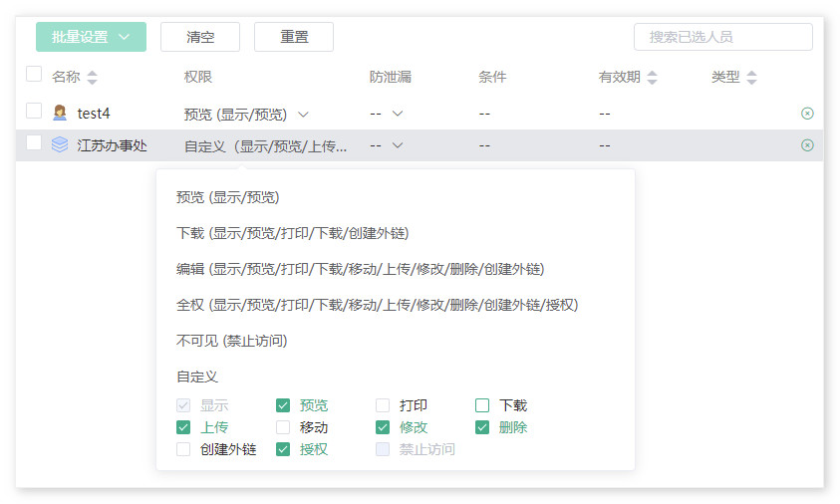Image resolution: width=840 pixels, height=504 pixels.
Task: Click the 防泄漏 column header
Action: 390,77
